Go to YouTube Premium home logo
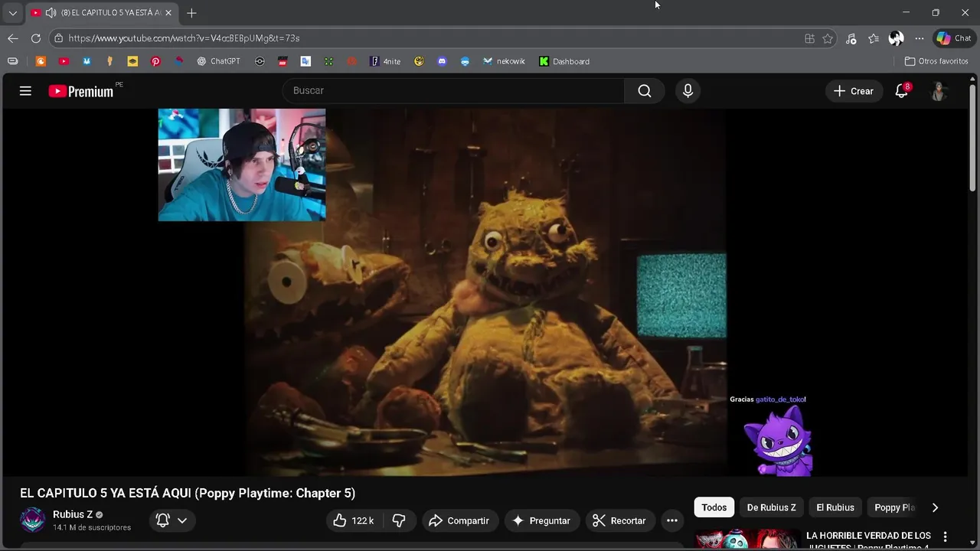980x551 pixels. point(80,91)
